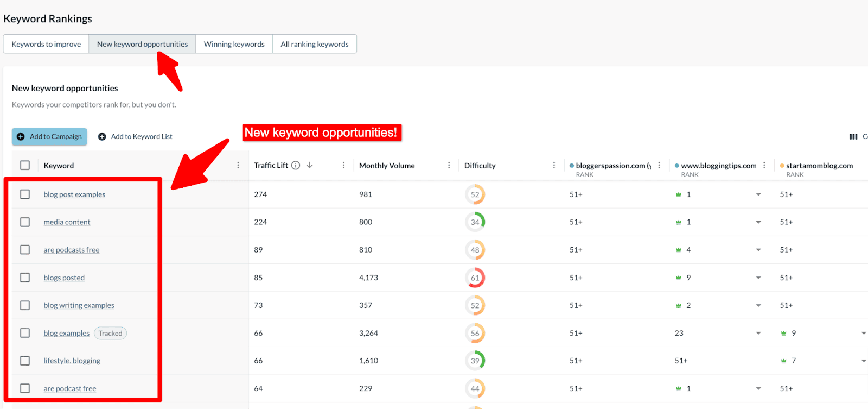
Task: Open www.bloggingtips.com column options menu
Action: pos(764,165)
